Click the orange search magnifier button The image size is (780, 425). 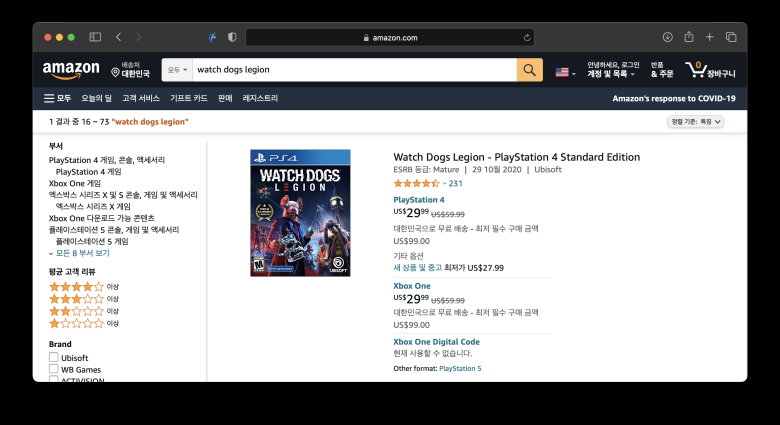(529, 70)
